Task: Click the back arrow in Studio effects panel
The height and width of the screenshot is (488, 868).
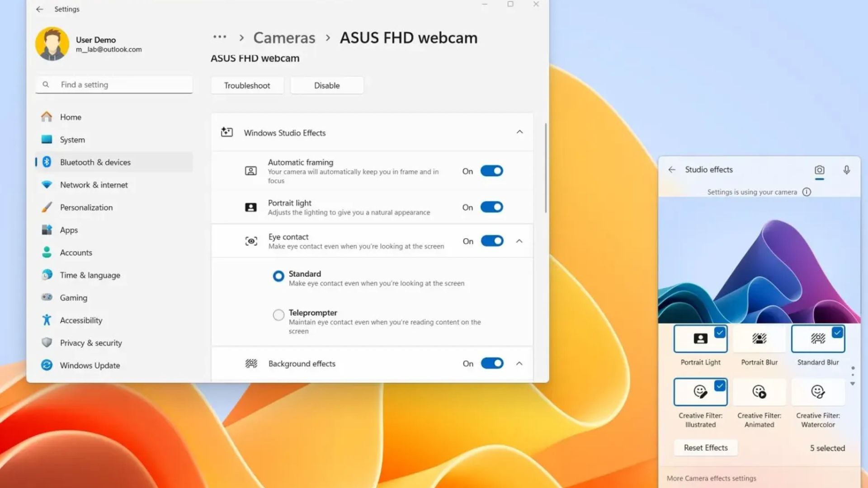Action: click(x=672, y=169)
